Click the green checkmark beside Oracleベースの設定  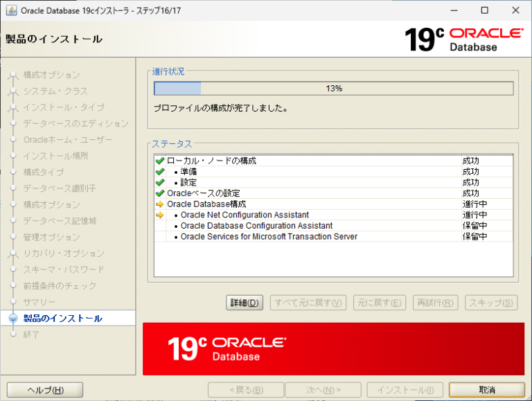[x=160, y=193]
